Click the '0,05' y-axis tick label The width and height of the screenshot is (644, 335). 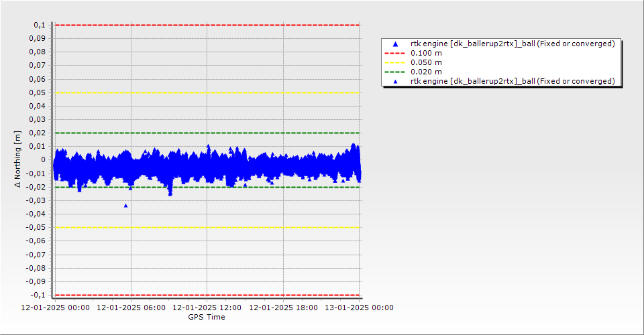[x=38, y=92]
